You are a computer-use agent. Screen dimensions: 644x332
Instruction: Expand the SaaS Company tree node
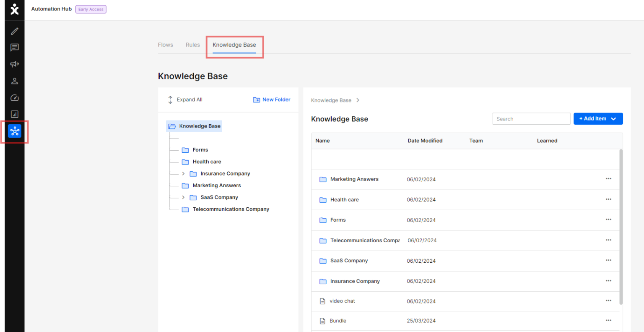point(183,197)
